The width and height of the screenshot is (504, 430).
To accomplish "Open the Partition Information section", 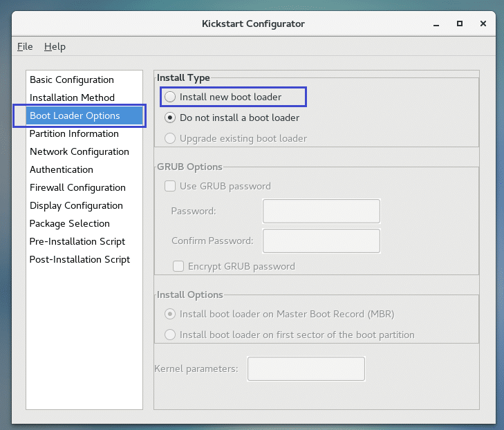I will point(74,133).
